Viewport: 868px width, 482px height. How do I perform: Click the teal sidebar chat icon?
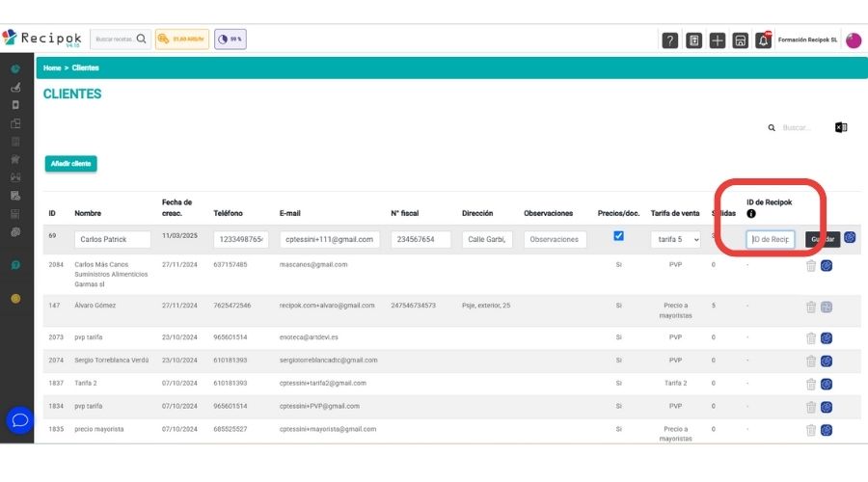click(x=15, y=264)
